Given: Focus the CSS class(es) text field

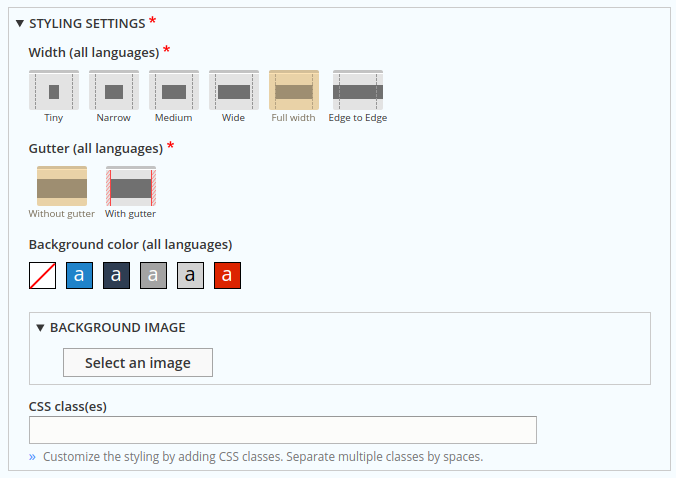Looking at the screenshot, I should (x=283, y=430).
